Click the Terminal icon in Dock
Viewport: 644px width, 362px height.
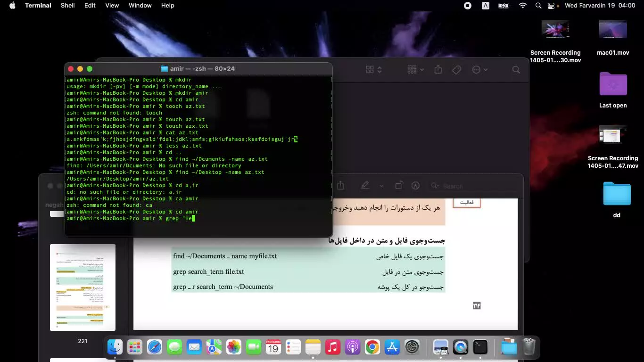(480, 347)
